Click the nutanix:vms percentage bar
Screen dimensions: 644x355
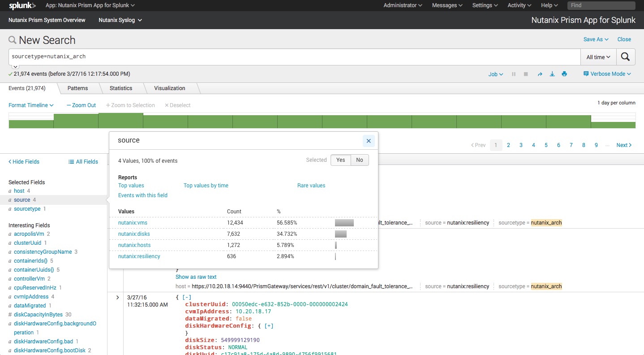(x=344, y=223)
